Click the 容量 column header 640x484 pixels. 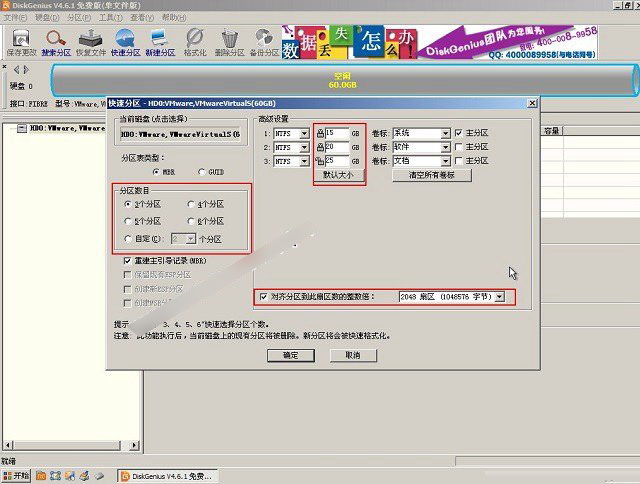pos(552,131)
